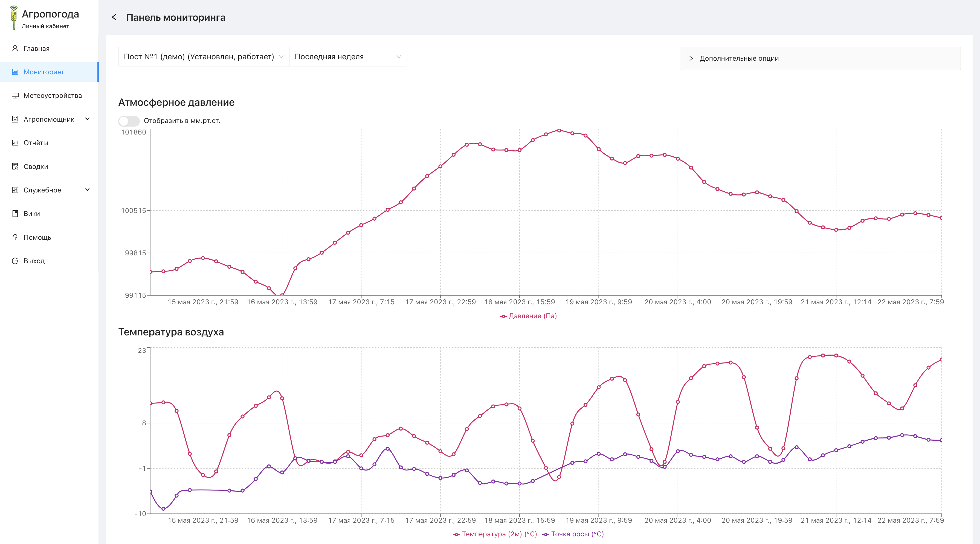Click the book icon beside Вики
Viewport: 980px width, 544px height.
pos(15,214)
